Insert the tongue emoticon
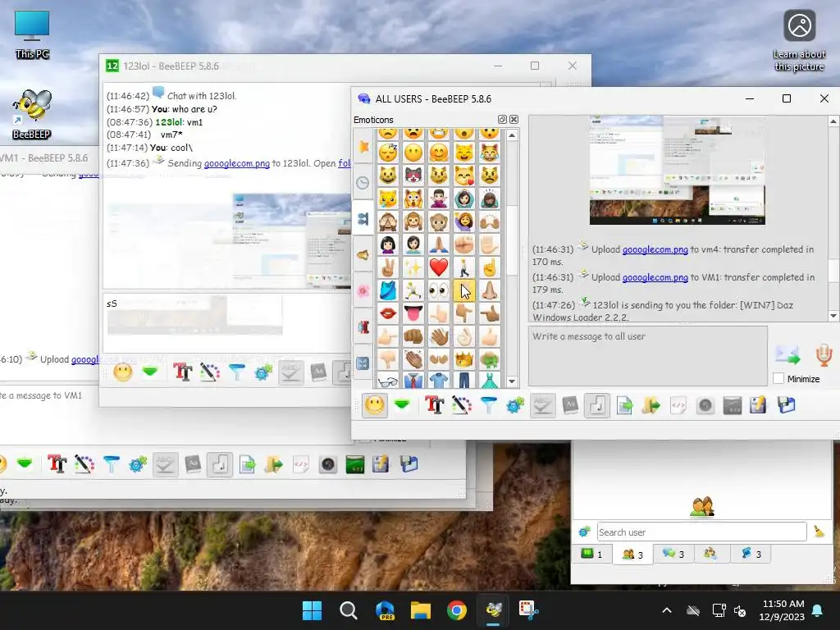840x630 pixels. 413,313
